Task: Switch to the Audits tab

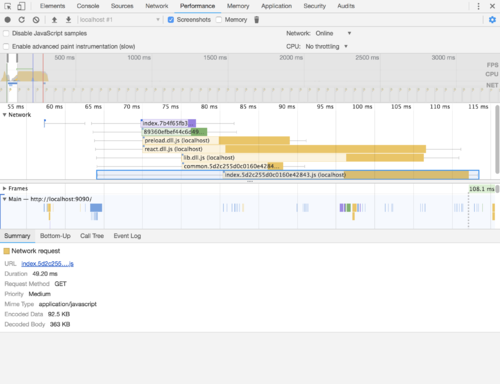Action: click(x=346, y=6)
